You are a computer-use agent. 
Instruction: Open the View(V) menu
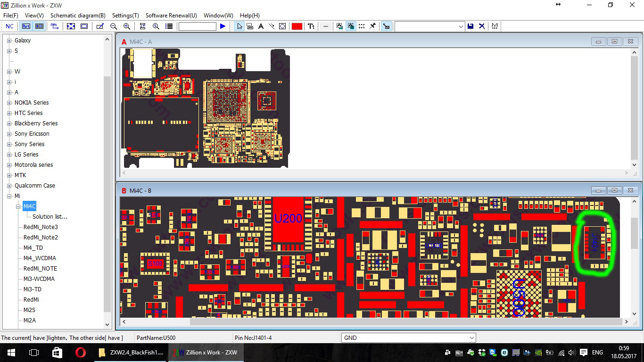34,16
